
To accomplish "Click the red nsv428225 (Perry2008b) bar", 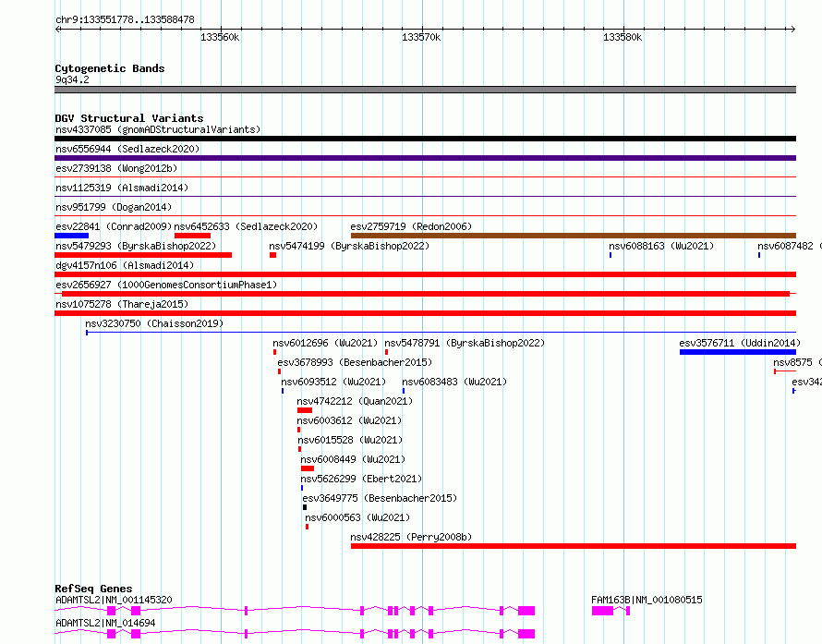I will (x=574, y=546).
